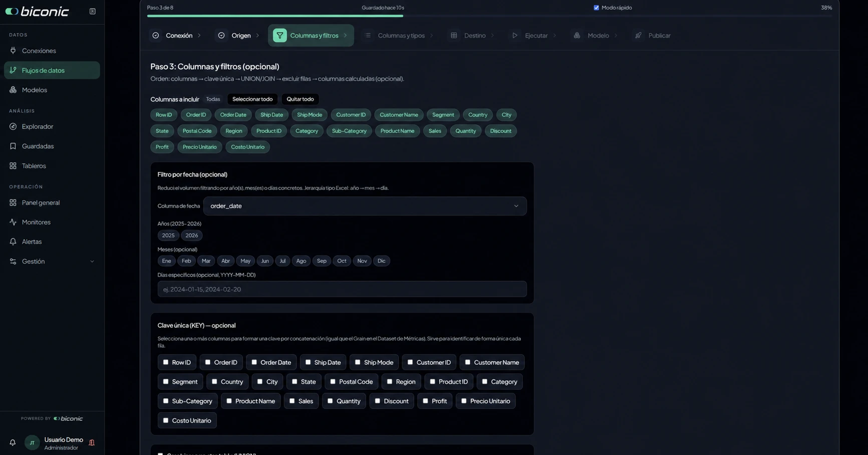Click the Conexiones plug icon
This screenshot has height=455, width=868.
coord(13,51)
